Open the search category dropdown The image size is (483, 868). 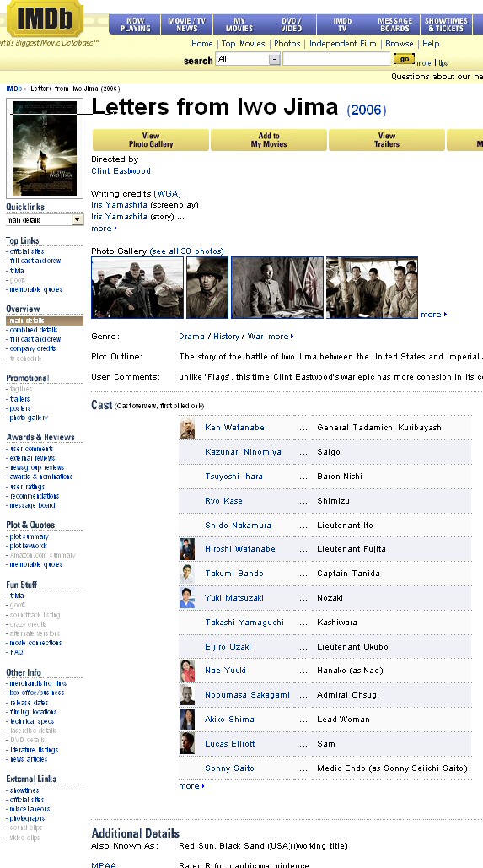tap(247, 59)
